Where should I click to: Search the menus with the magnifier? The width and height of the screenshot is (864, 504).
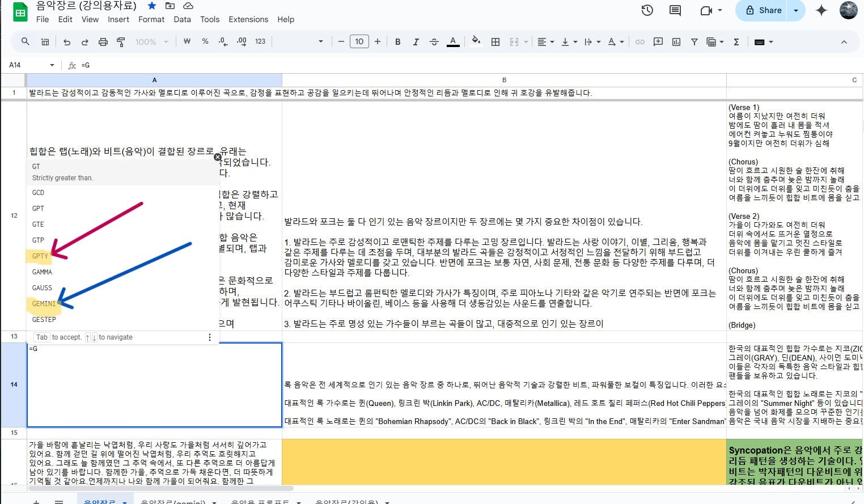(26, 41)
